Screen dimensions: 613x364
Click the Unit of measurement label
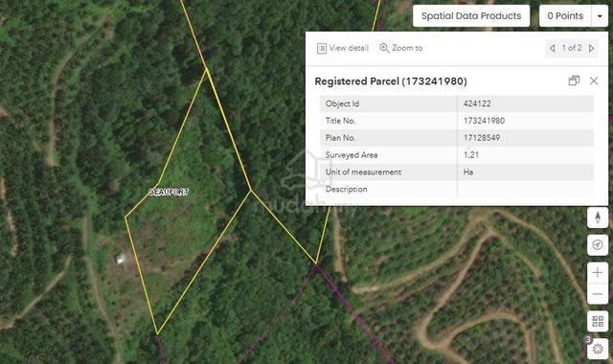coord(363,172)
